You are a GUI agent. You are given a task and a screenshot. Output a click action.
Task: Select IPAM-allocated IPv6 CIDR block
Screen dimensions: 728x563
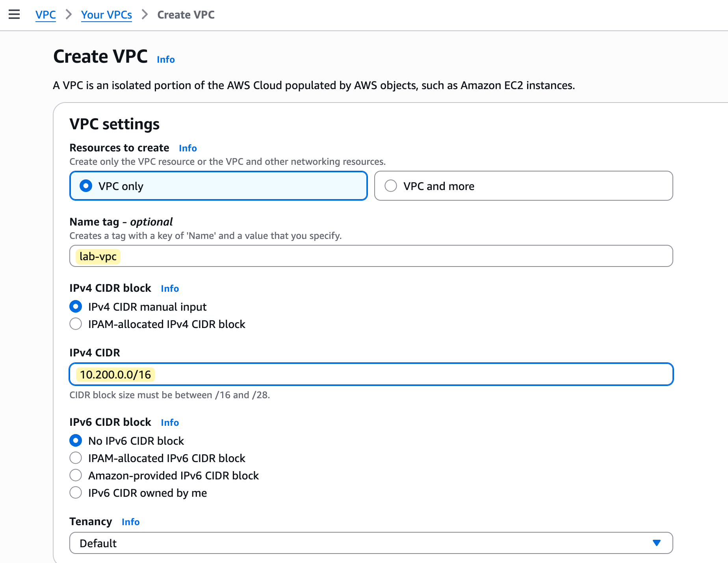pyautogui.click(x=76, y=458)
